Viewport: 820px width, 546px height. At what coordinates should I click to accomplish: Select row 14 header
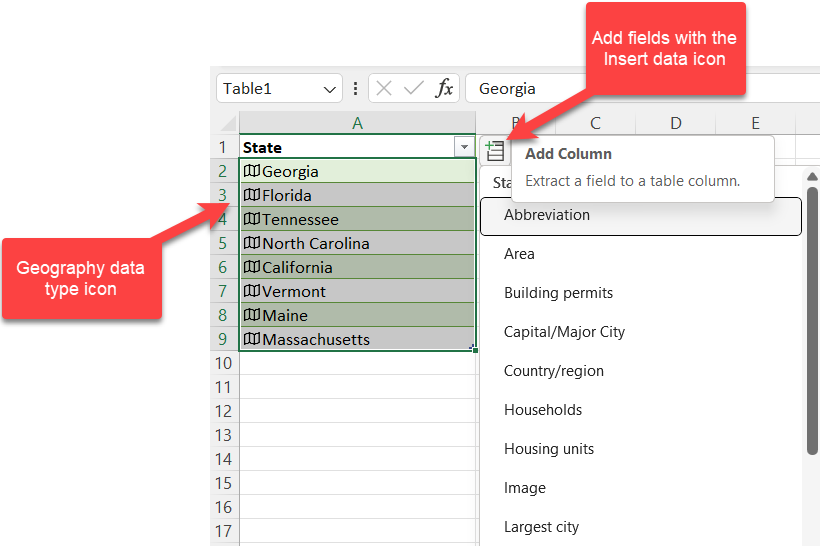pos(224,459)
